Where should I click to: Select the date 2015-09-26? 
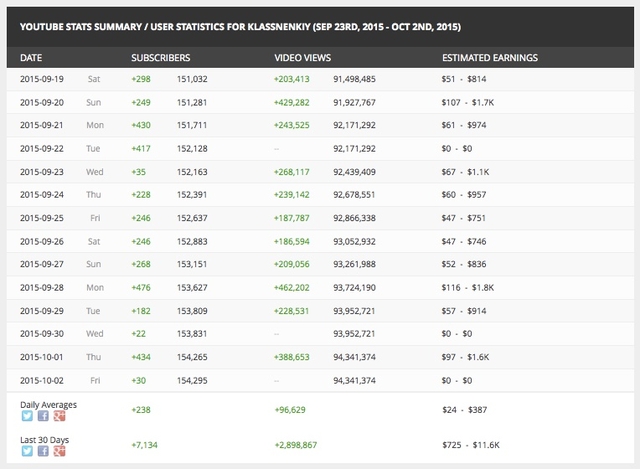coord(42,241)
